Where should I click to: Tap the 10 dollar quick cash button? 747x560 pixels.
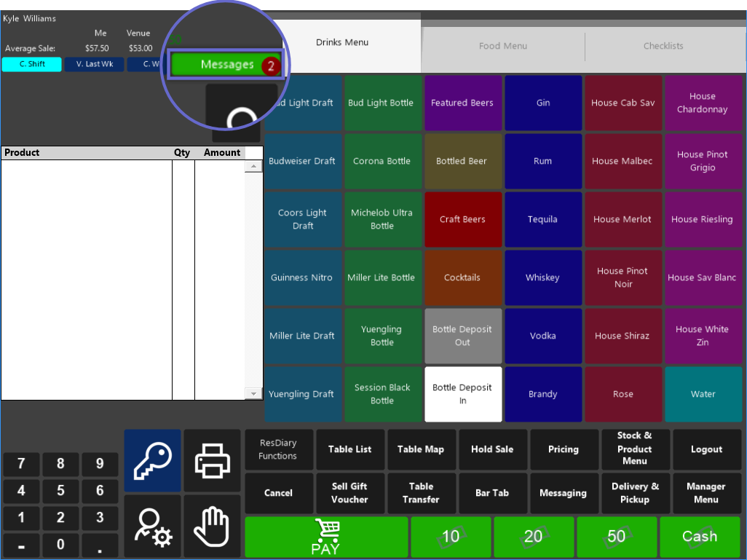click(451, 537)
